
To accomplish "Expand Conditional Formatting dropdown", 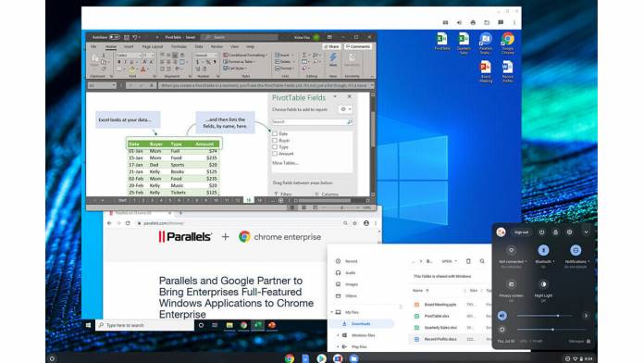I will 245,55.
